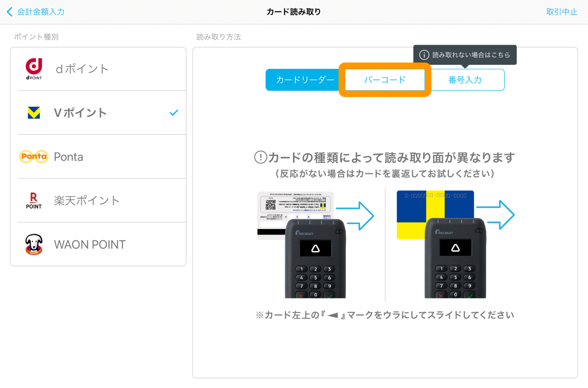Pick WAON POINT row

(98, 244)
